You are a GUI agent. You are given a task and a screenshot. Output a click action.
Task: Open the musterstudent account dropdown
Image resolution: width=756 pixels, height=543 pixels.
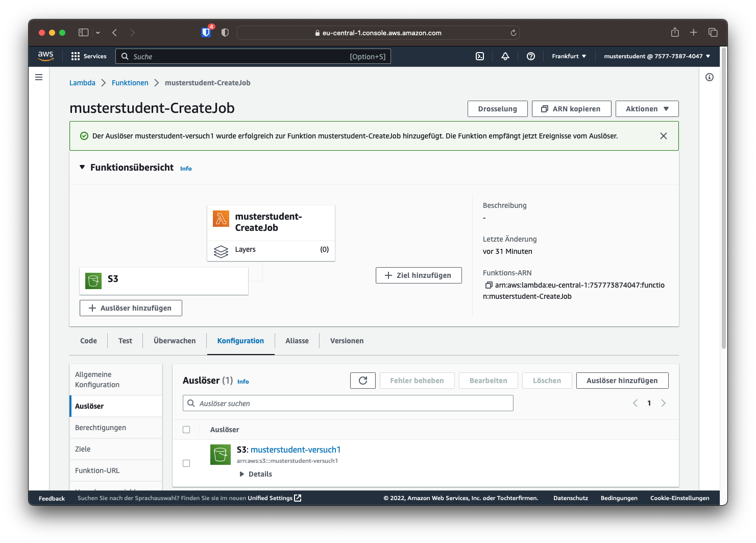657,56
